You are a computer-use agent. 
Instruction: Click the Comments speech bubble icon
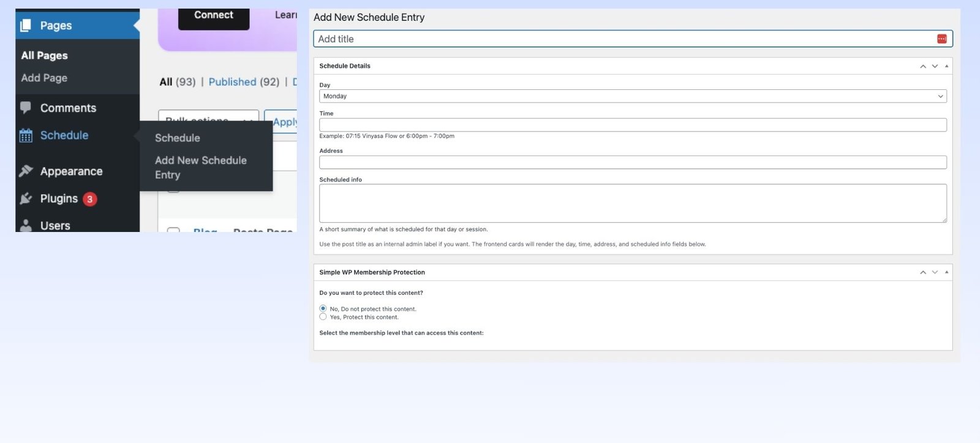pos(26,108)
